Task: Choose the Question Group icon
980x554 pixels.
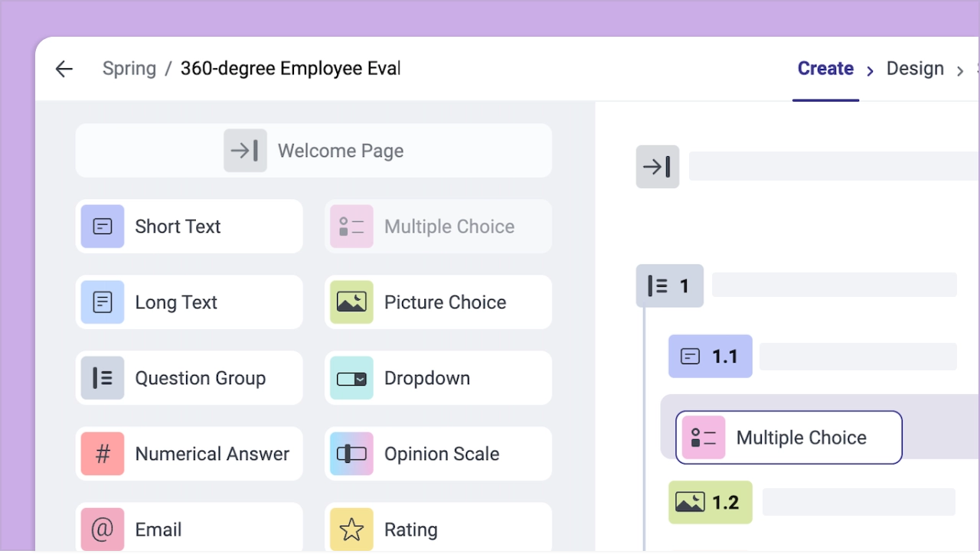Action: click(103, 378)
